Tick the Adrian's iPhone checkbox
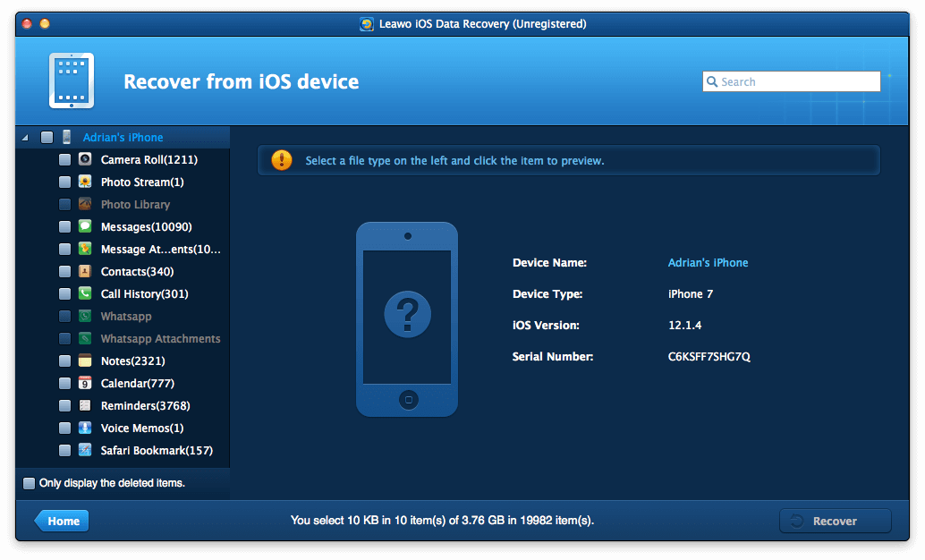925x560 pixels. tap(47, 138)
